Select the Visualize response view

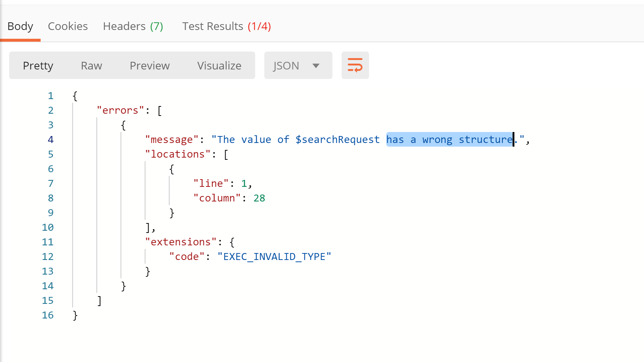[x=219, y=65]
